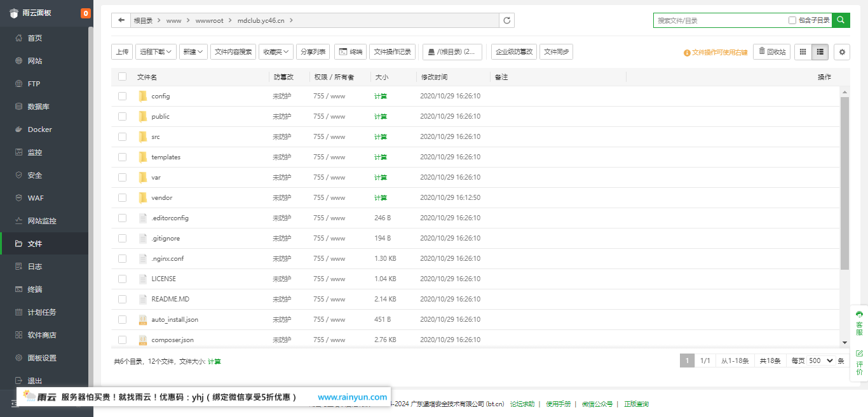Viewport: 868px width, 417px height.
Task: Open customer service widget
Action: (x=859, y=324)
